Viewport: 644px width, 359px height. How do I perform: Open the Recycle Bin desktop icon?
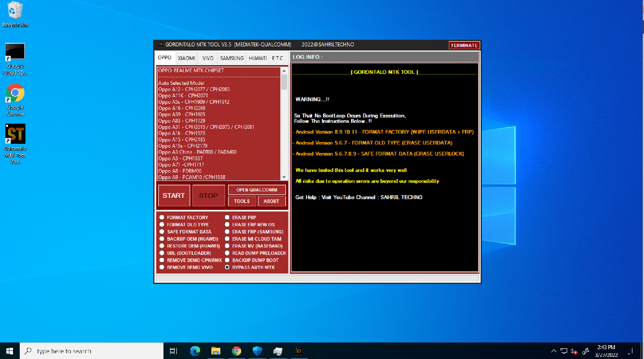[x=15, y=14]
